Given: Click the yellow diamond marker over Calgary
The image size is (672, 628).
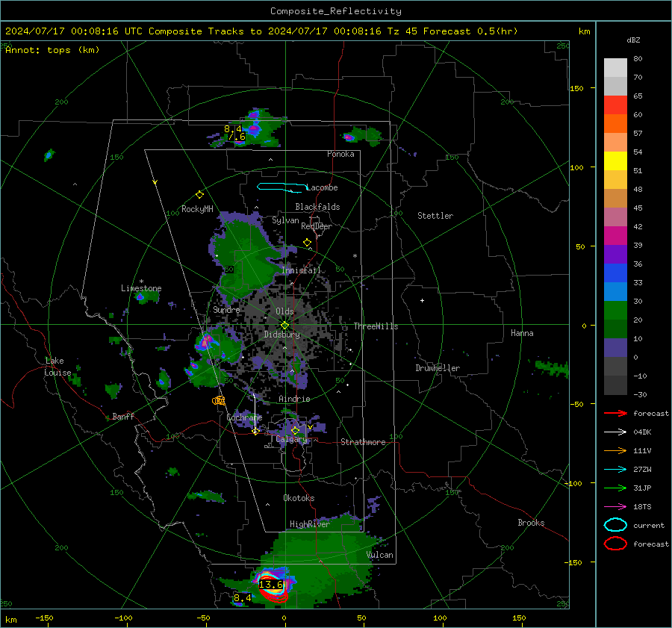Looking at the screenshot, I should pos(295,430).
